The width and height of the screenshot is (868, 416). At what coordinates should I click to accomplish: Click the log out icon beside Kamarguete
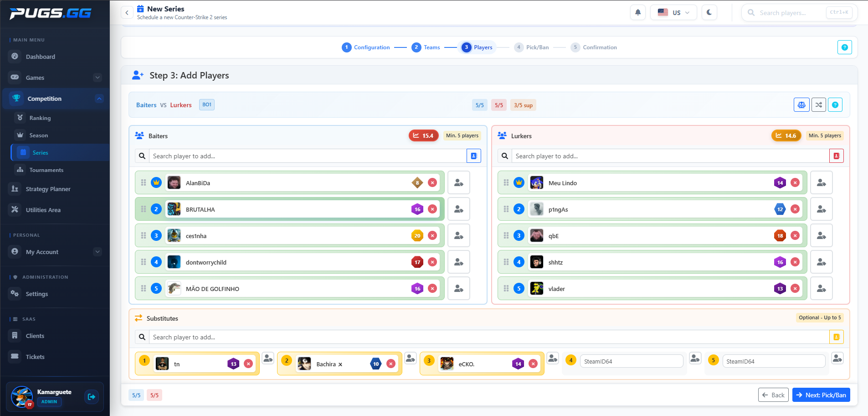[x=92, y=397]
